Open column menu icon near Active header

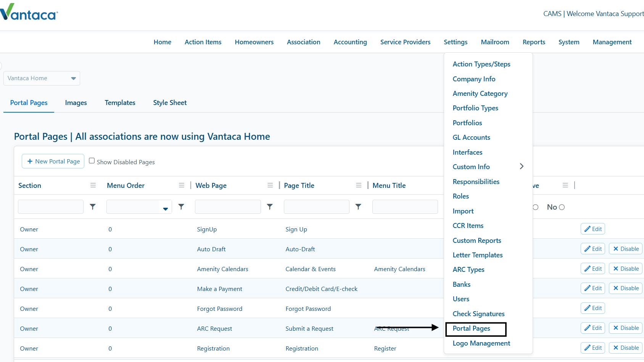pyautogui.click(x=565, y=185)
